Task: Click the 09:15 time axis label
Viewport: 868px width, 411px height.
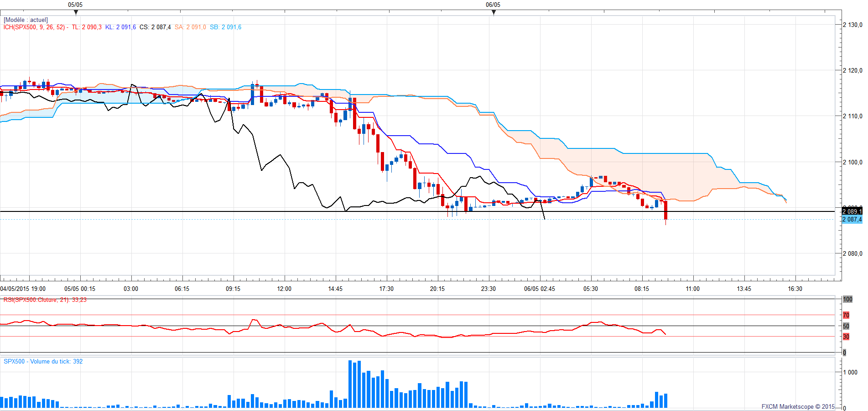Action: [233, 289]
